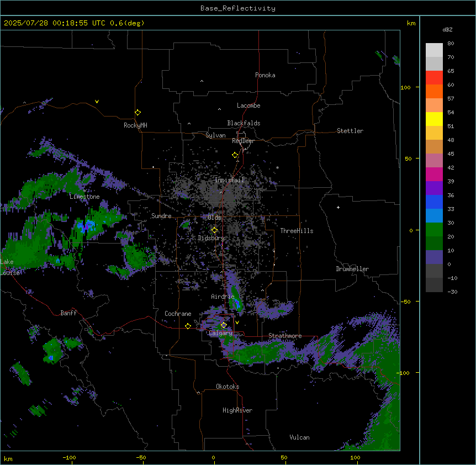Click the -50 tick on the right vertical axis
This screenshot has width=476, height=465.
point(405,302)
